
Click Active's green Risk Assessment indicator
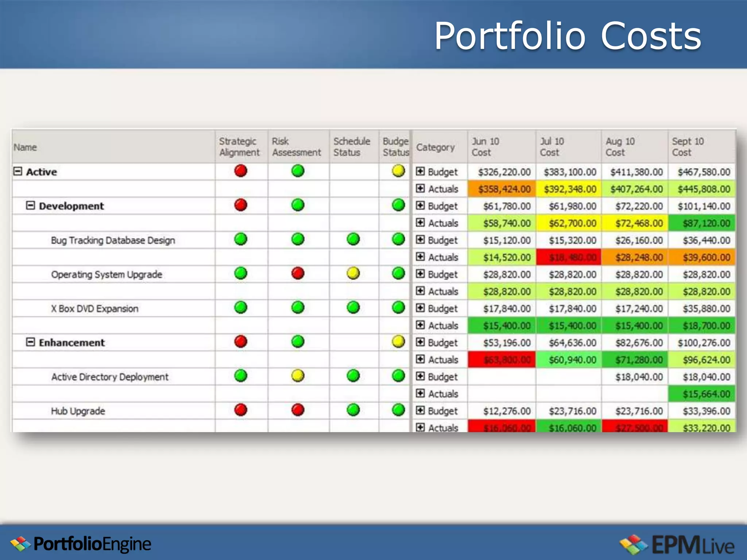[x=298, y=171]
